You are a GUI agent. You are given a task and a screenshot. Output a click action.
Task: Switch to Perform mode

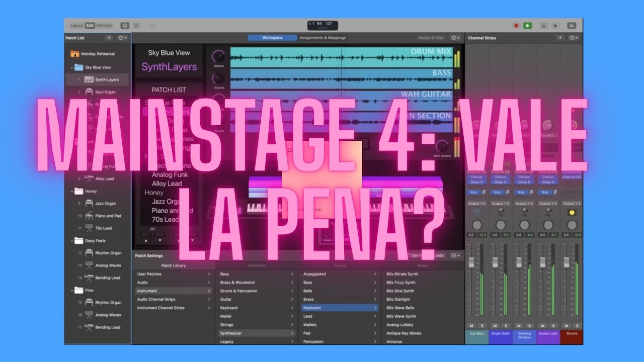(x=105, y=26)
